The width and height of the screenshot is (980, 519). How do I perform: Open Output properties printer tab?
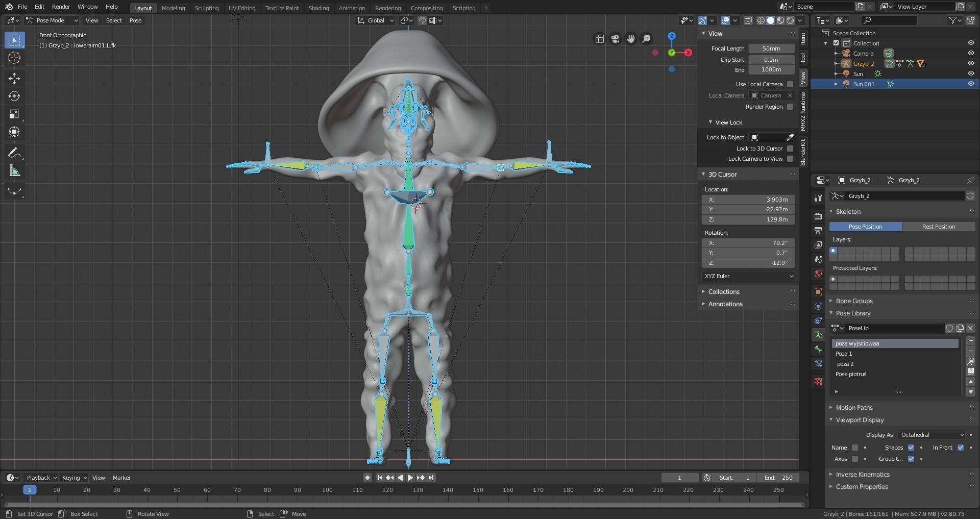tap(818, 231)
